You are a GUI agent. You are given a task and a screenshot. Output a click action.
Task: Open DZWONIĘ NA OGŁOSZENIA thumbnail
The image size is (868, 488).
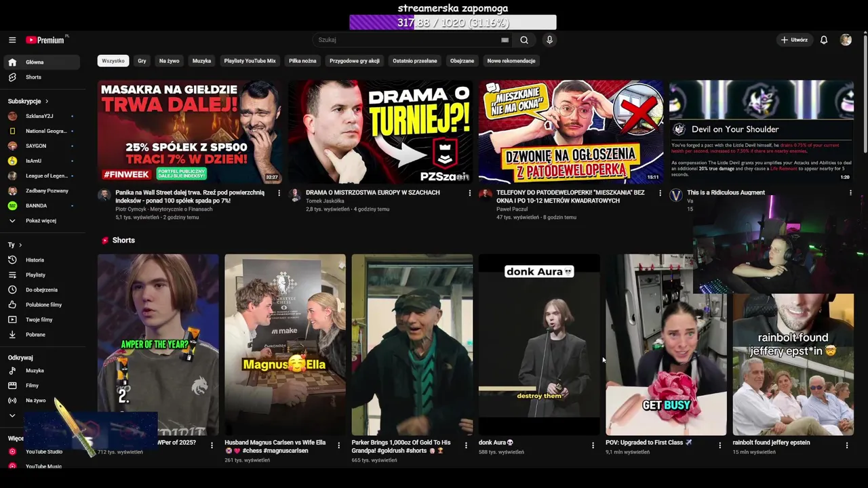(571, 132)
